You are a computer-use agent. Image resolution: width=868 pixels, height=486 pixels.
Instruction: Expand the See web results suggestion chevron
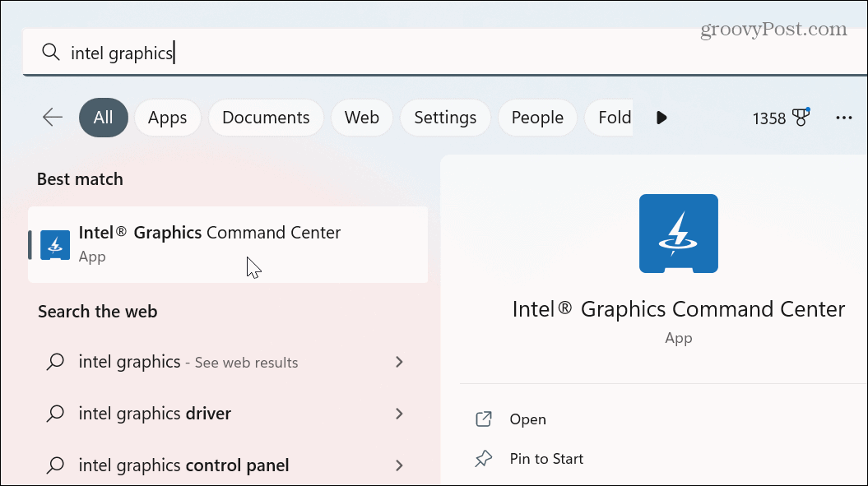pyautogui.click(x=399, y=362)
